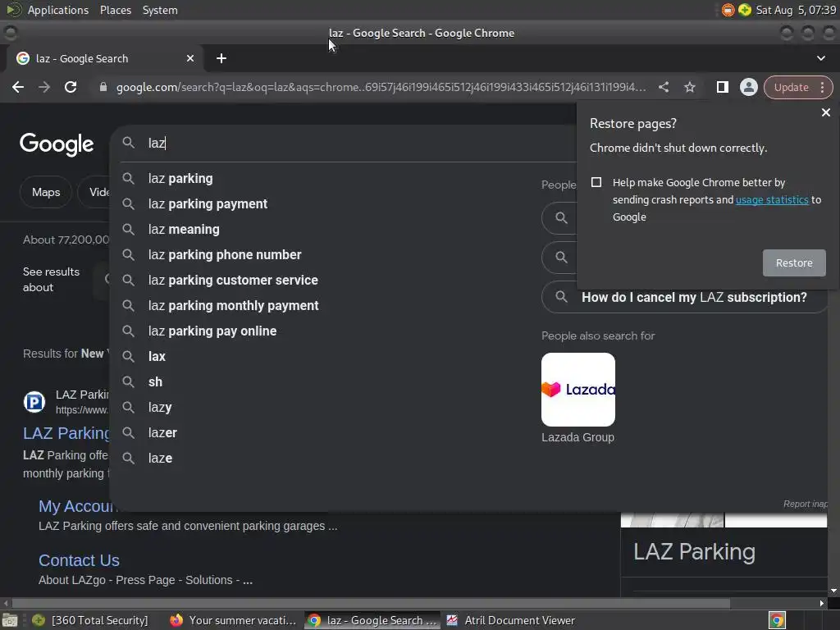Viewport: 840px width, 630px height.
Task: Switch to Atril Document Viewer taskbar item
Action: coord(512,620)
